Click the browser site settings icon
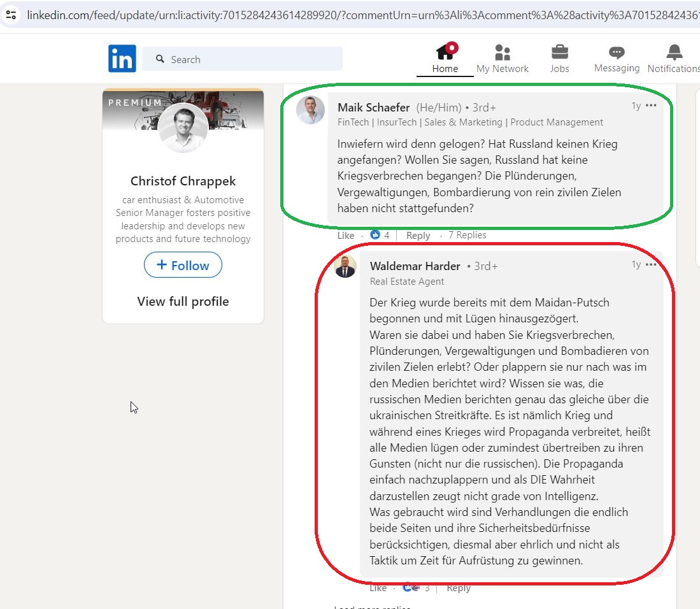The width and height of the screenshot is (700, 609). click(11, 15)
